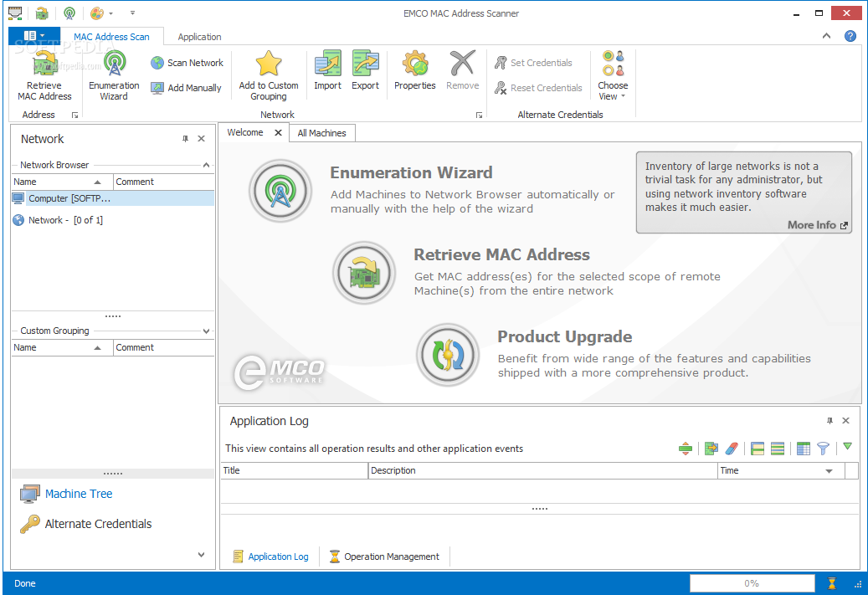This screenshot has height=595, width=868.
Task: Close the Welcome tab
Action: click(279, 132)
